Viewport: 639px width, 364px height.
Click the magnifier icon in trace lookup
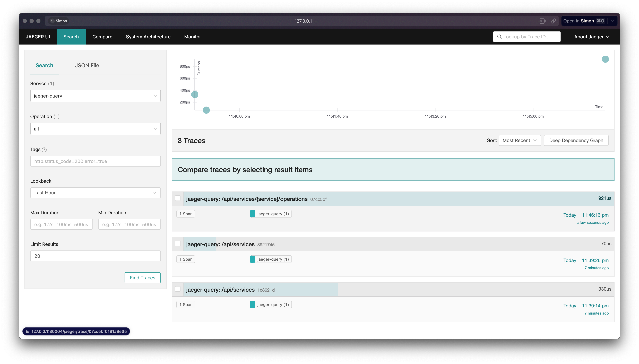[x=499, y=37]
